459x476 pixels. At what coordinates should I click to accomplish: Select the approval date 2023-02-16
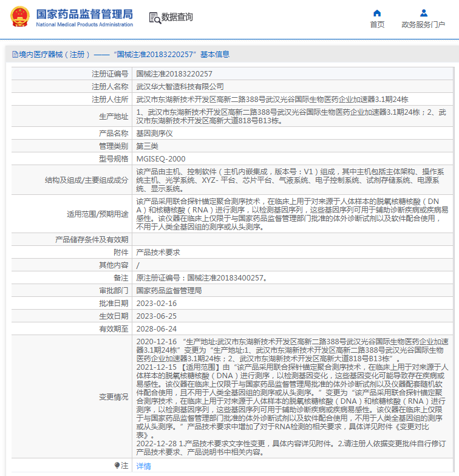[157, 304]
